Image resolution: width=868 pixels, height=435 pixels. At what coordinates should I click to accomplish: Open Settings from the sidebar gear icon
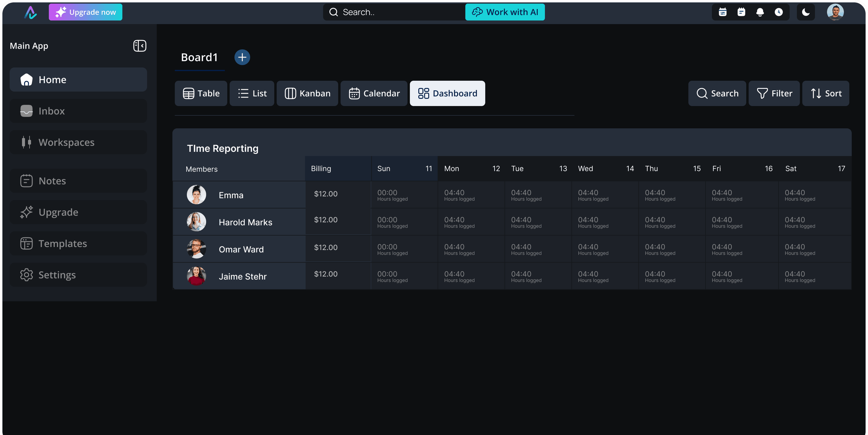point(26,275)
